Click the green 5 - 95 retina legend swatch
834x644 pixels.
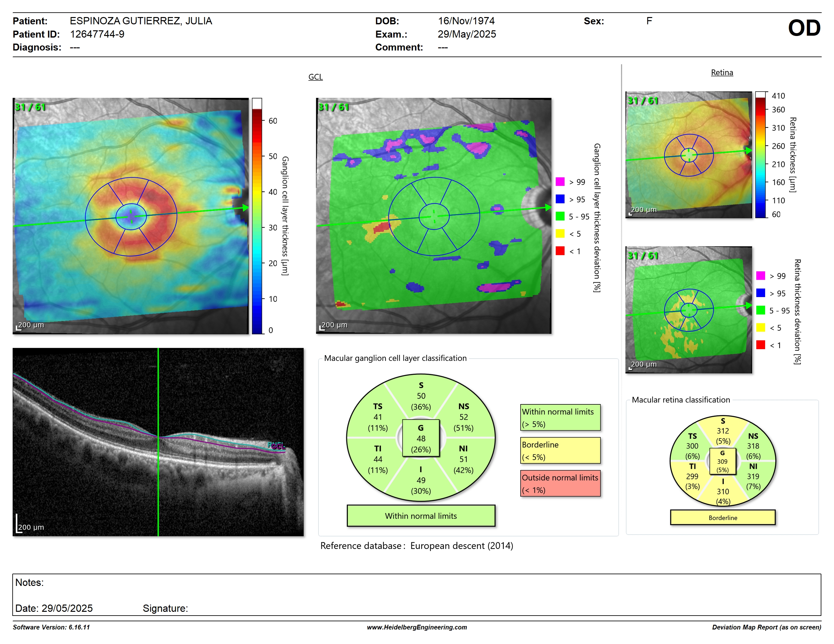point(760,310)
